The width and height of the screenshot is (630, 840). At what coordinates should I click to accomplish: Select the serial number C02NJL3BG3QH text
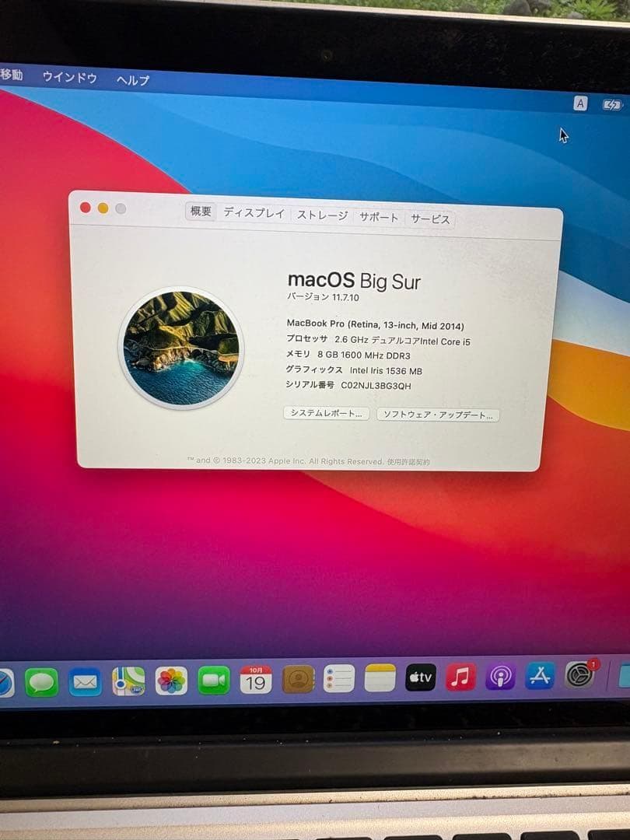pos(376,385)
